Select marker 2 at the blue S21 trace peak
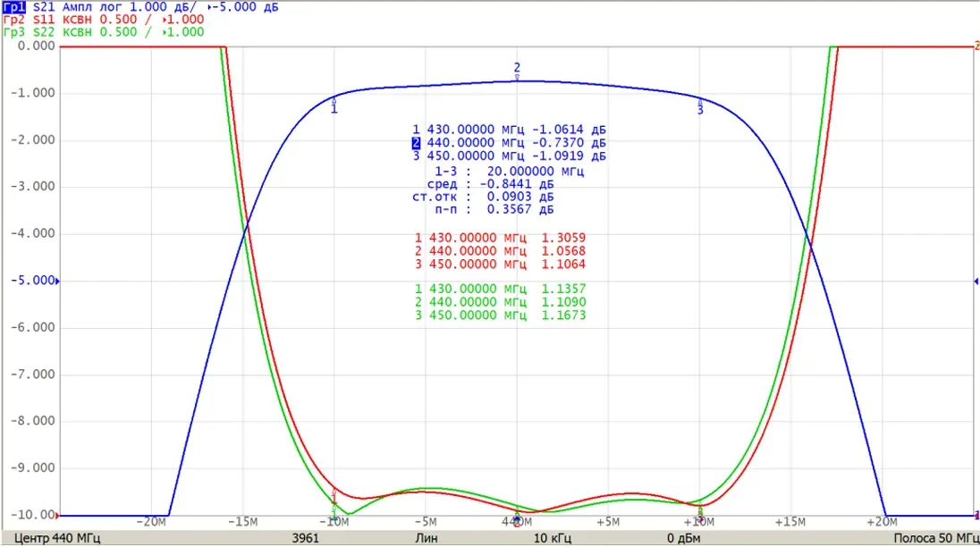 pyautogui.click(x=517, y=71)
